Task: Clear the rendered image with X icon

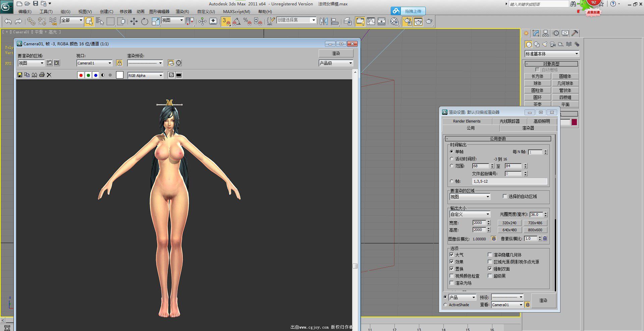Action: [49, 75]
